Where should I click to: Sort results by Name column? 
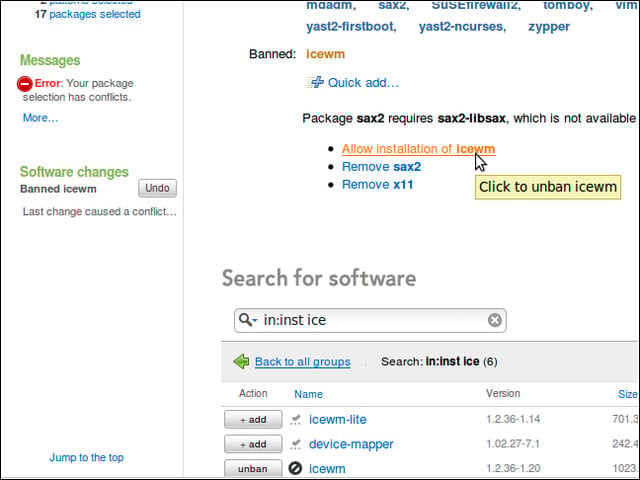(x=308, y=394)
